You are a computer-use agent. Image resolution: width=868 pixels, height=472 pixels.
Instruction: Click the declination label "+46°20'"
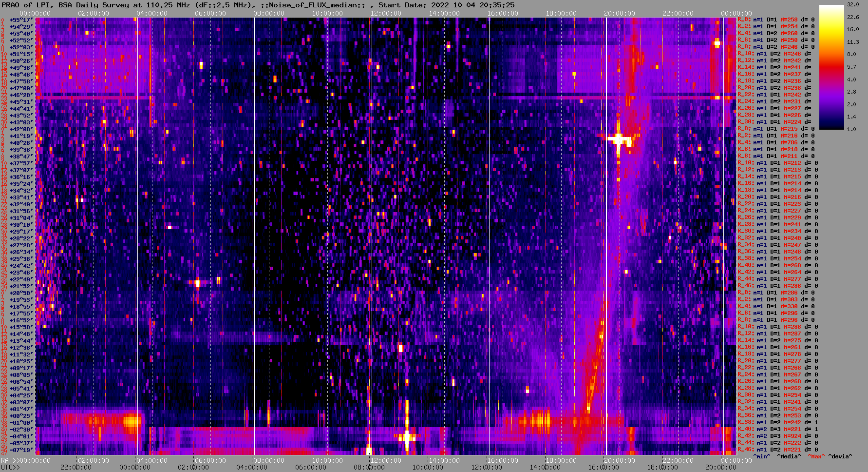point(20,95)
